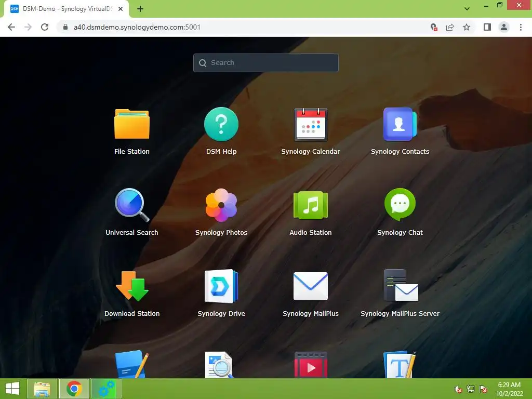The height and width of the screenshot is (399, 532).
Task: Open network tray icon
Action: tap(471, 389)
